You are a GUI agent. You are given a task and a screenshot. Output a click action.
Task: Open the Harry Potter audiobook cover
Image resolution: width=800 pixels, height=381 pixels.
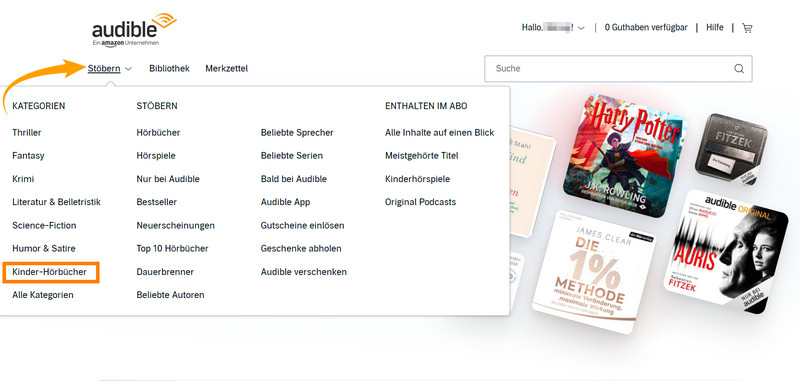(x=625, y=155)
